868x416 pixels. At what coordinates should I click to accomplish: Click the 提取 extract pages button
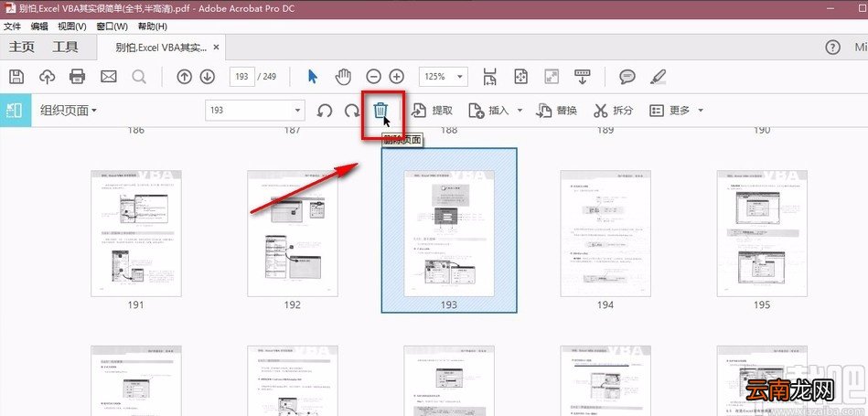(x=433, y=111)
